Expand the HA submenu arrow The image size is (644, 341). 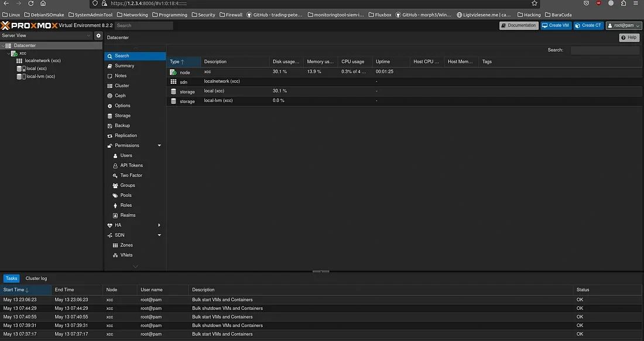point(159,225)
